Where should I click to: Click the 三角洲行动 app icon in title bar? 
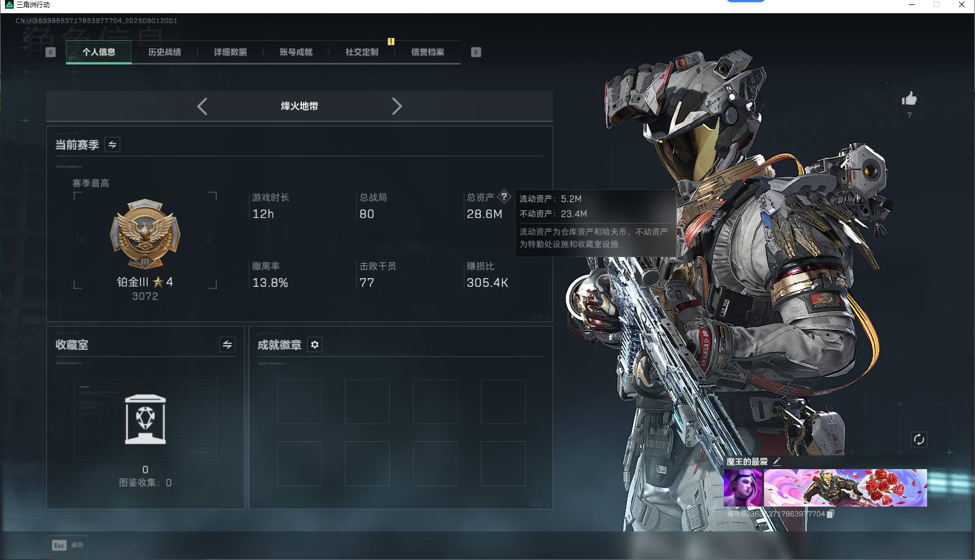pos(9,5)
